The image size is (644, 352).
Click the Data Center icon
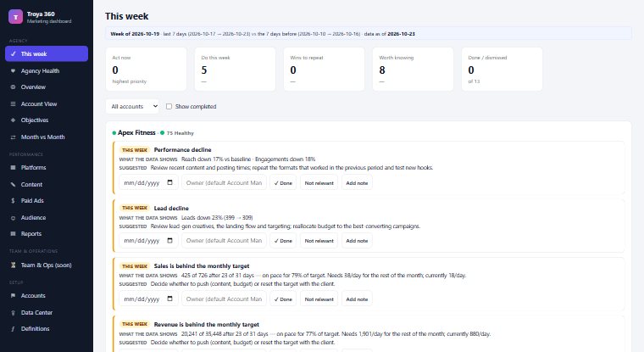pyautogui.click(x=14, y=312)
